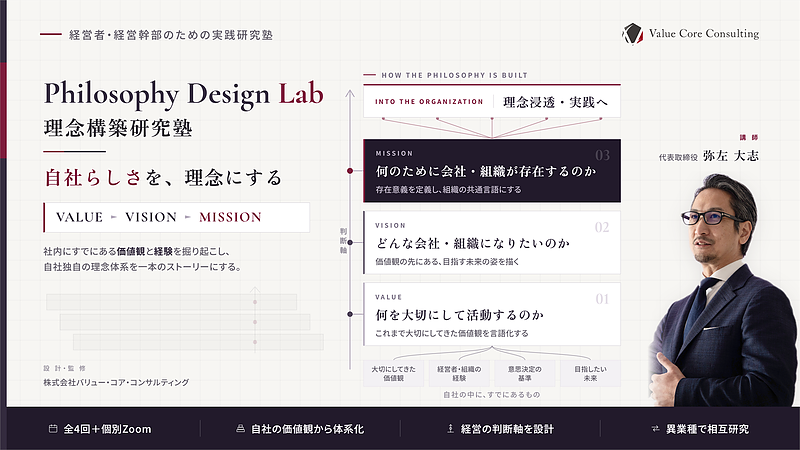Click the VISION dot on the vertical axis
Viewport: 800px width, 450px height.
[x=350, y=242]
